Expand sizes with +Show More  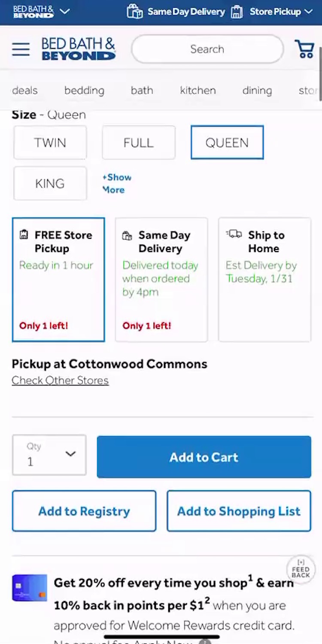(x=117, y=184)
